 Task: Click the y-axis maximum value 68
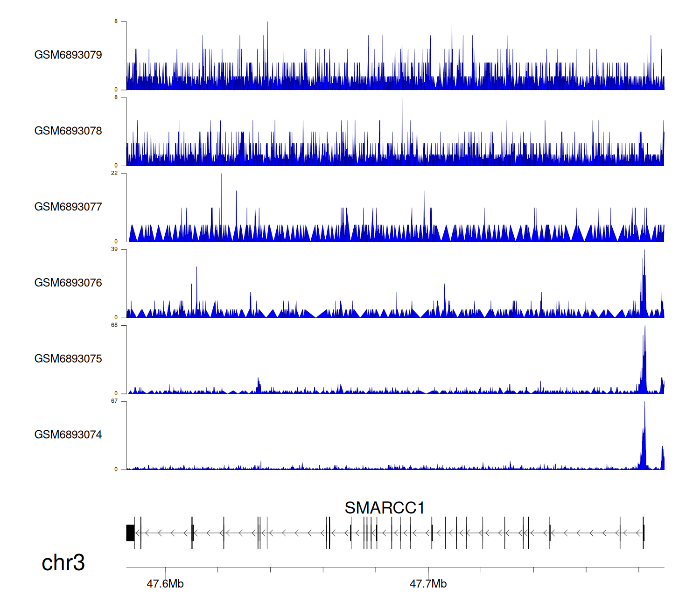pos(114,325)
